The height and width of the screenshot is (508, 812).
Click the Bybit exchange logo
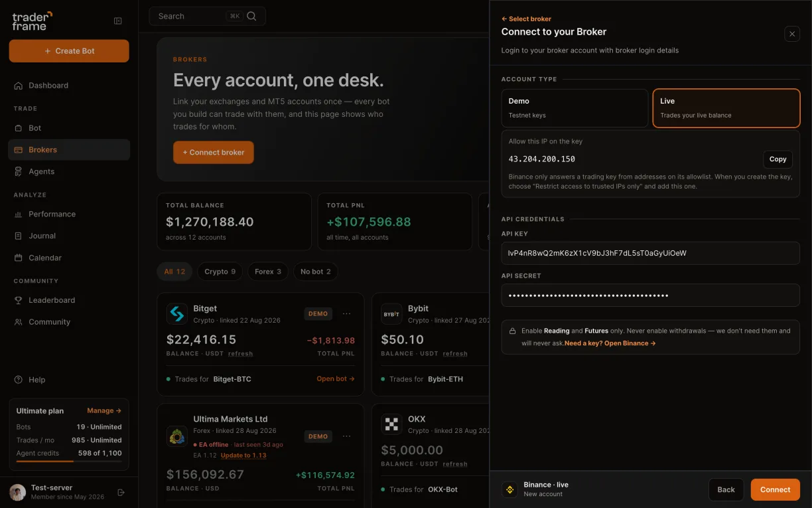[391, 314]
